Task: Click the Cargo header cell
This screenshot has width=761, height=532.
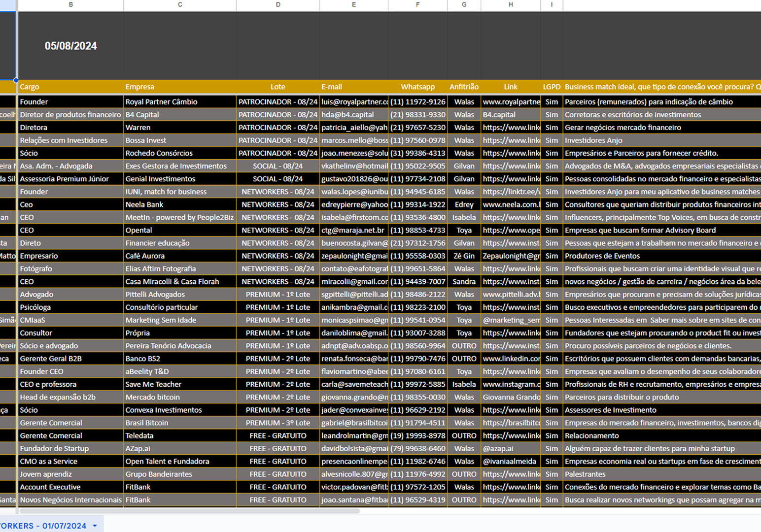Action: click(x=70, y=87)
